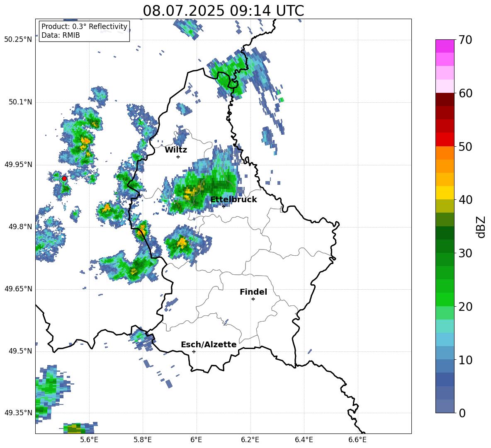
Task: Click the Wiltz city label
Action: (176, 150)
